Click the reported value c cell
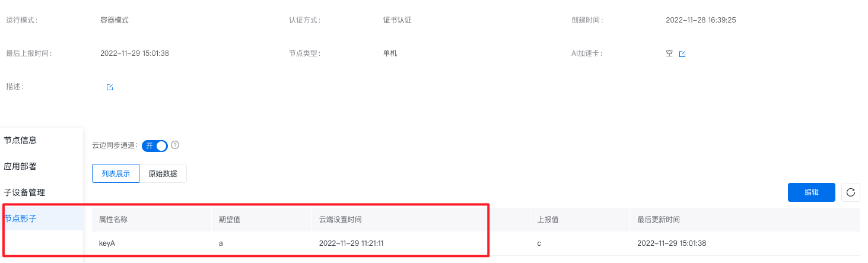The height and width of the screenshot is (263, 868). coord(539,243)
